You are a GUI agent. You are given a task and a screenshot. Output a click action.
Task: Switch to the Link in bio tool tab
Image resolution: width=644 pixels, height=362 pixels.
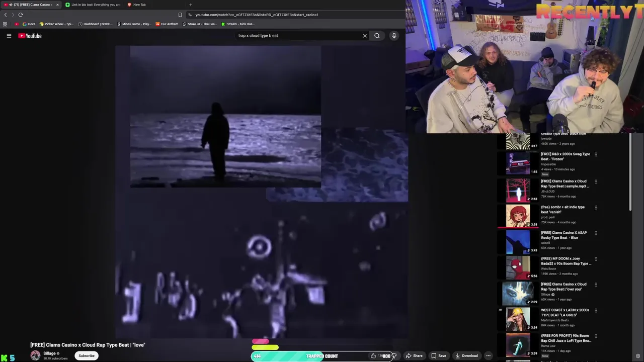point(93,5)
